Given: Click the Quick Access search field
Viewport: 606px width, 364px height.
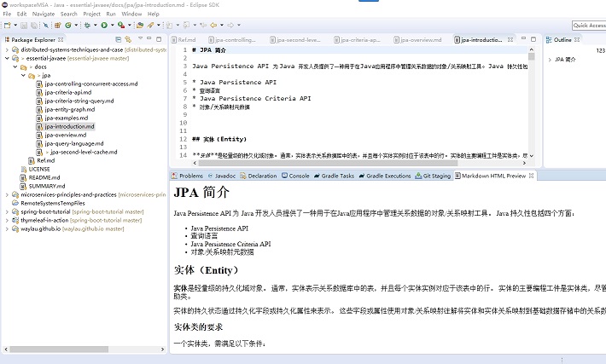Looking at the screenshot, I should pyautogui.click(x=589, y=25).
